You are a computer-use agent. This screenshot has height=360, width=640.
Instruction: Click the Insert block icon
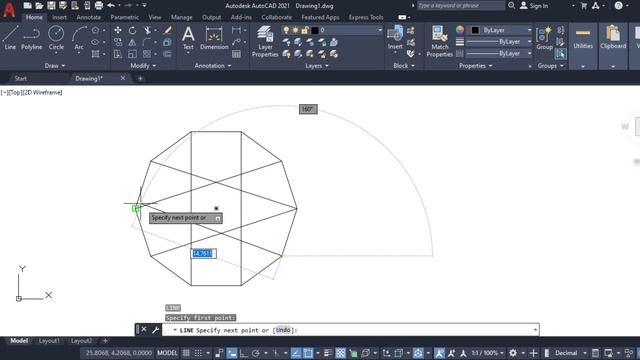pyautogui.click(x=395, y=38)
